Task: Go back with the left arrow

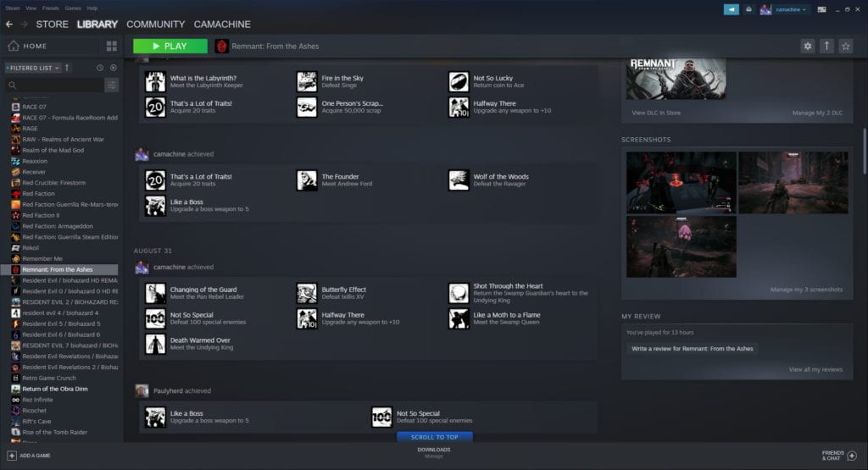Action: [x=9, y=25]
